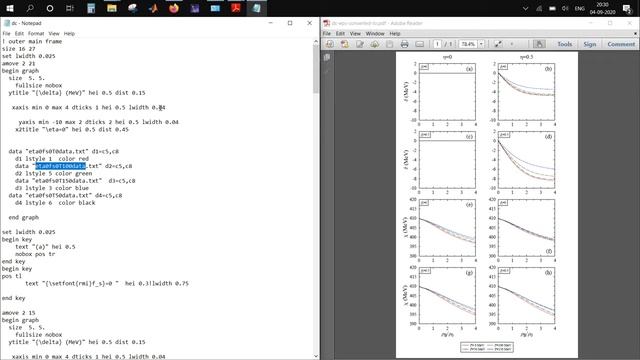Click the edit page icon in Adobe Reader toolbar
The image size is (640, 360).
pyautogui.click(x=360, y=44)
